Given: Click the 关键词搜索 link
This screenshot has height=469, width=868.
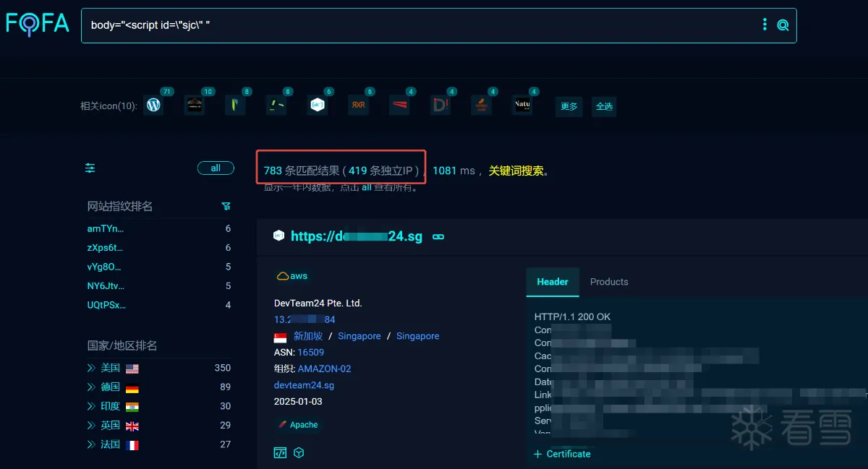Looking at the screenshot, I should 516,171.
